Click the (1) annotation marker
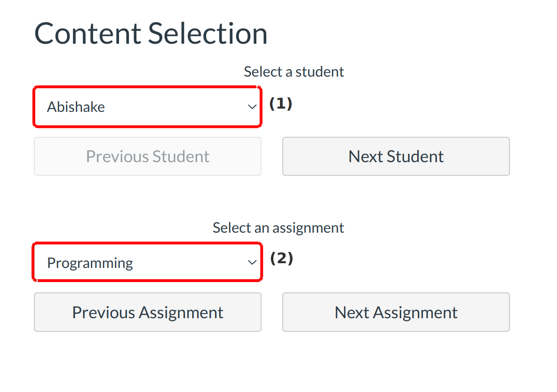 [281, 104]
